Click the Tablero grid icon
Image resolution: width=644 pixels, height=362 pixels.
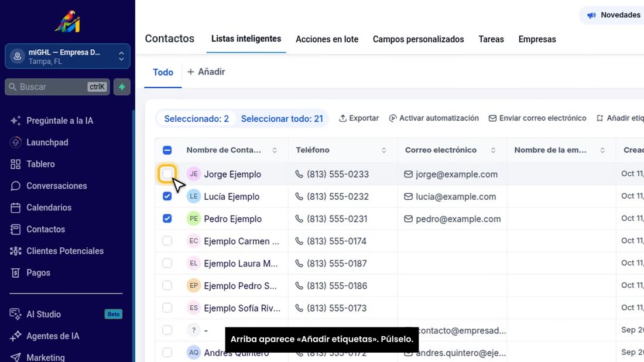(16, 164)
